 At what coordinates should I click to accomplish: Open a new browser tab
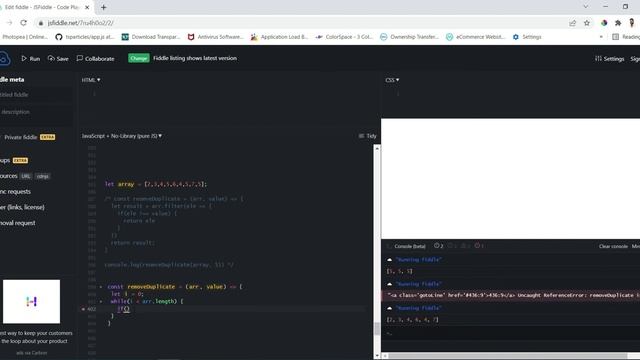pyautogui.click(x=104, y=7)
